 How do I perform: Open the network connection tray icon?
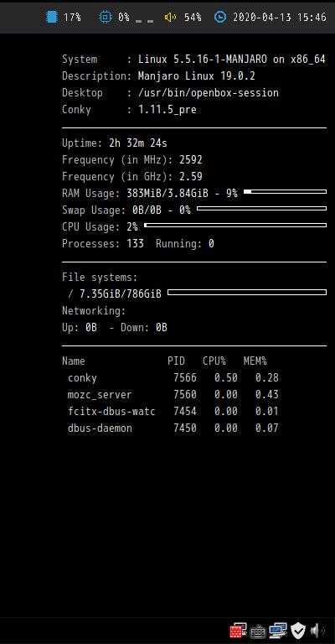tap(278, 630)
